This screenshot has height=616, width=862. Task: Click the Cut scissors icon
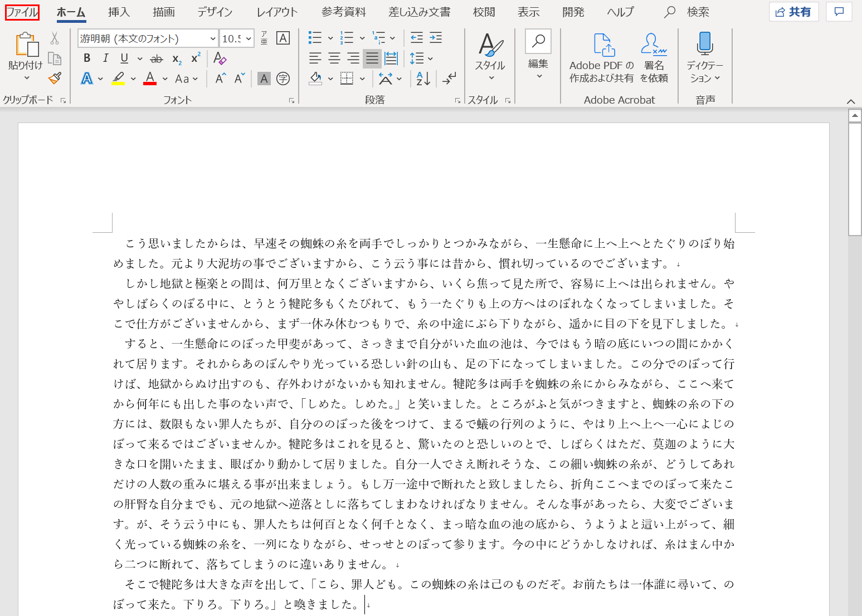point(55,38)
